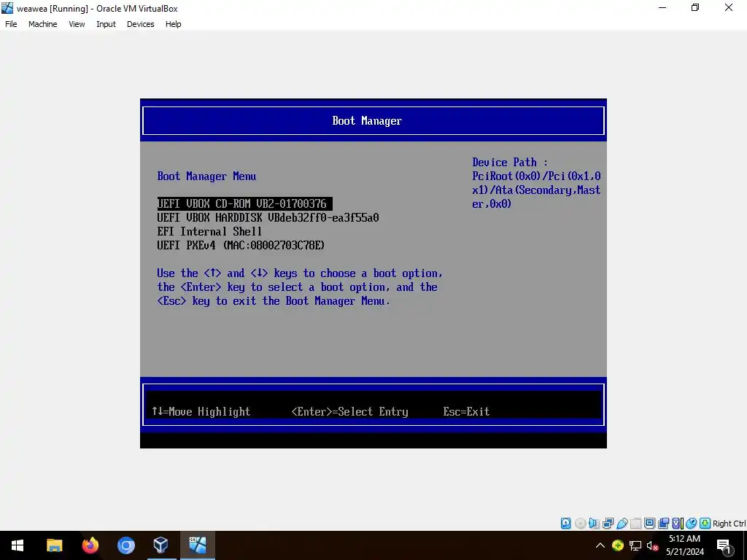Restore down the VirtualBox VM window

[695, 8]
